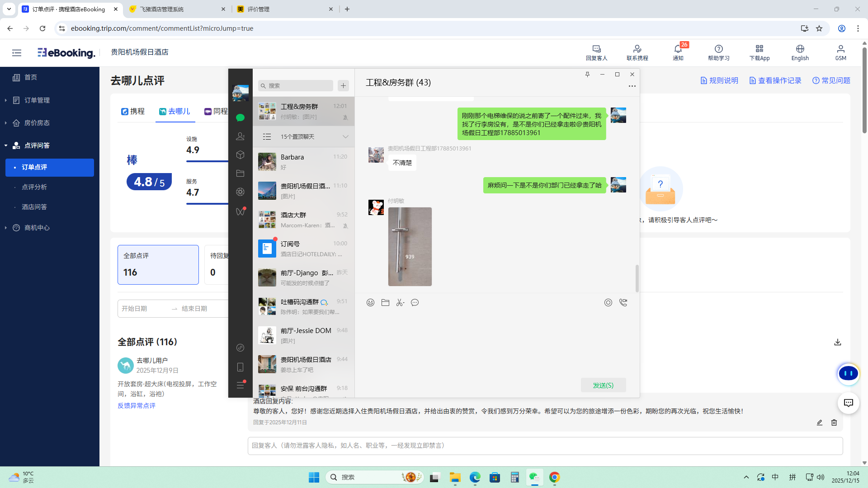Pin the WeChat window on top
This screenshot has width=868, height=488.
tap(587, 75)
